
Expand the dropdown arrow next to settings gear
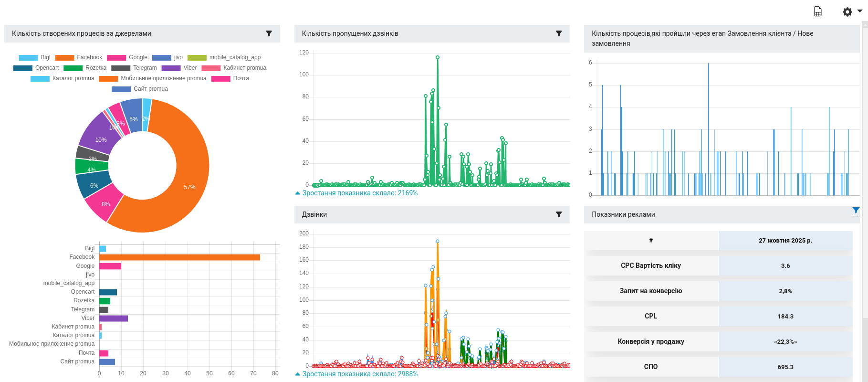point(860,11)
